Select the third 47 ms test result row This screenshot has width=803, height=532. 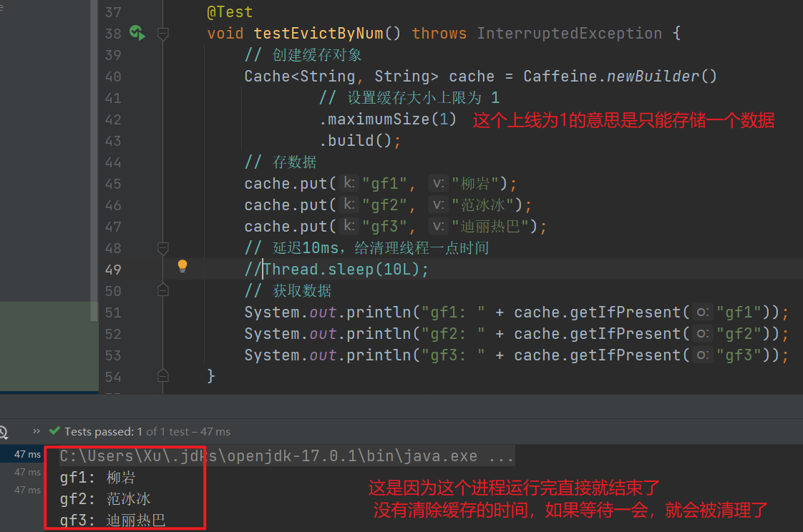[27, 490]
